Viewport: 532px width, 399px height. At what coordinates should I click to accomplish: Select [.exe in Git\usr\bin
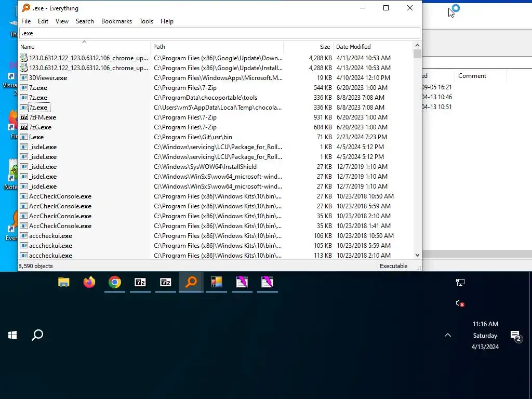[36, 137]
